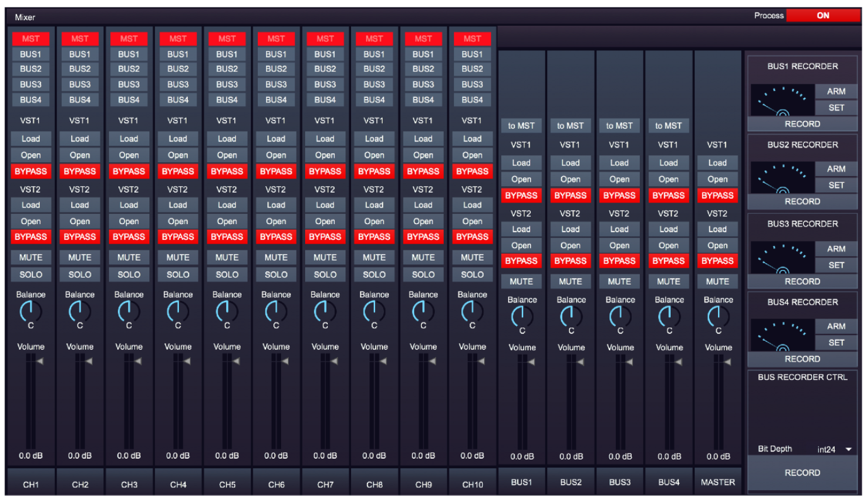Select the CH8 channel label
The image size is (868, 501).
pyautogui.click(x=374, y=485)
